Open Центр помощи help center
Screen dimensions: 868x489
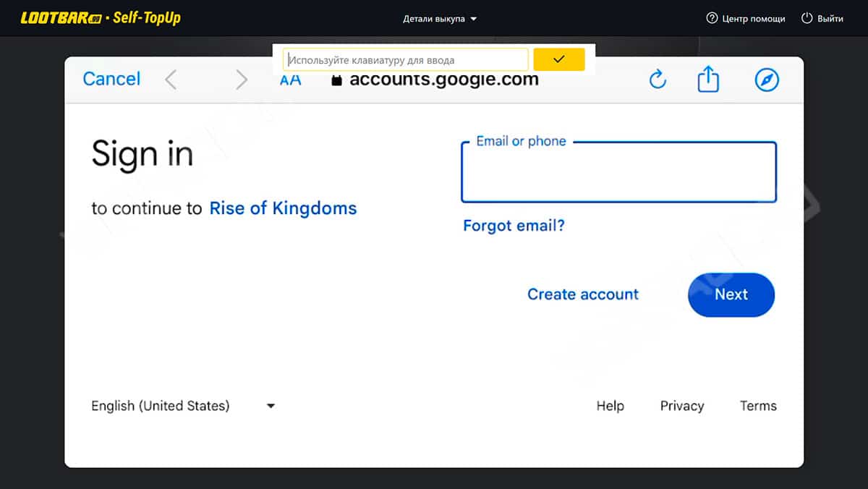[746, 19]
